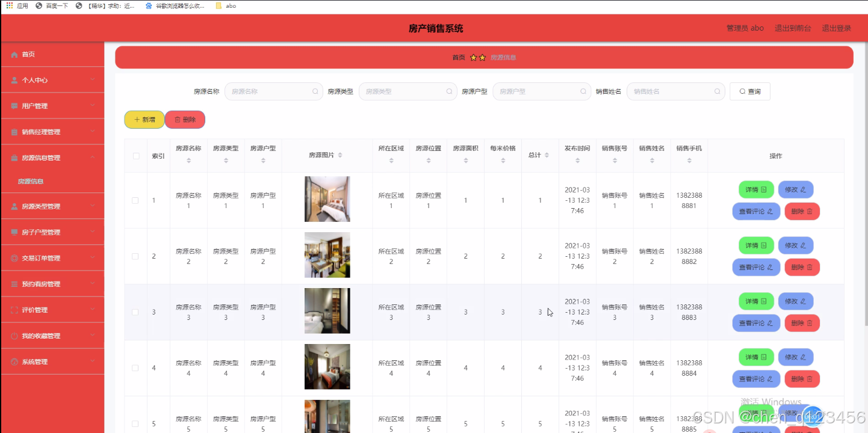Image resolution: width=868 pixels, height=433 pixels.
Task: Click the plus icon on the 新增 button
Action: (137, 119)
